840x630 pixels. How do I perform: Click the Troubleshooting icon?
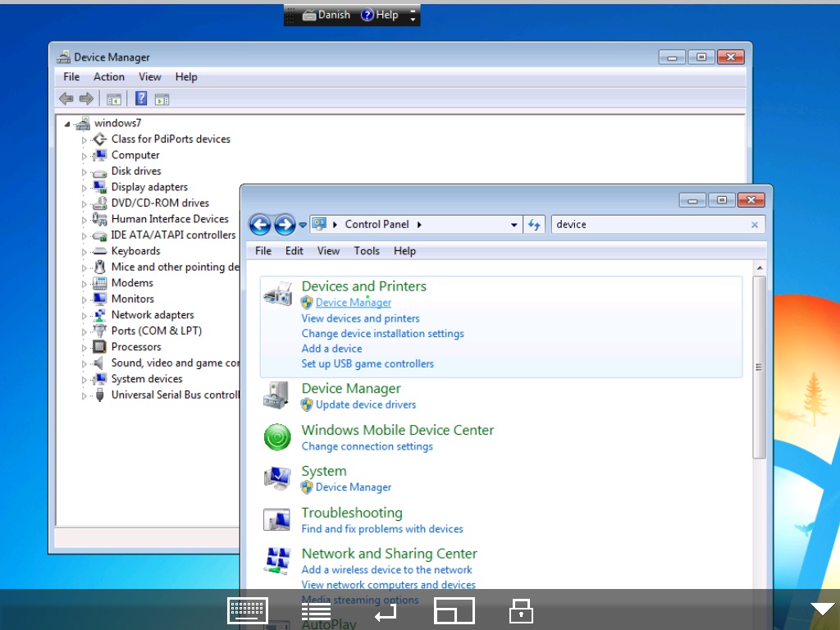click(x=277, y=519)
